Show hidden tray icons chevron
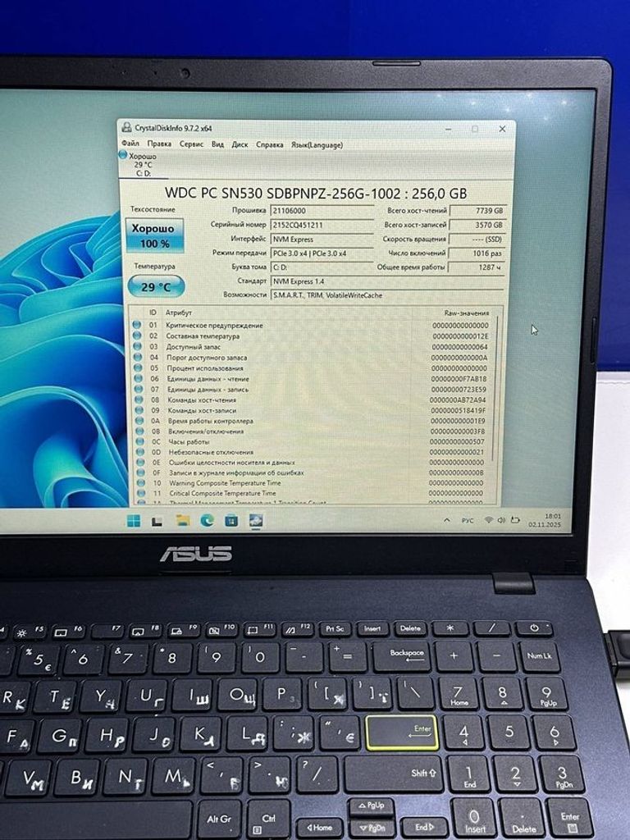The width and height of the screenshot is (630, 840). (x=446, y=520)
